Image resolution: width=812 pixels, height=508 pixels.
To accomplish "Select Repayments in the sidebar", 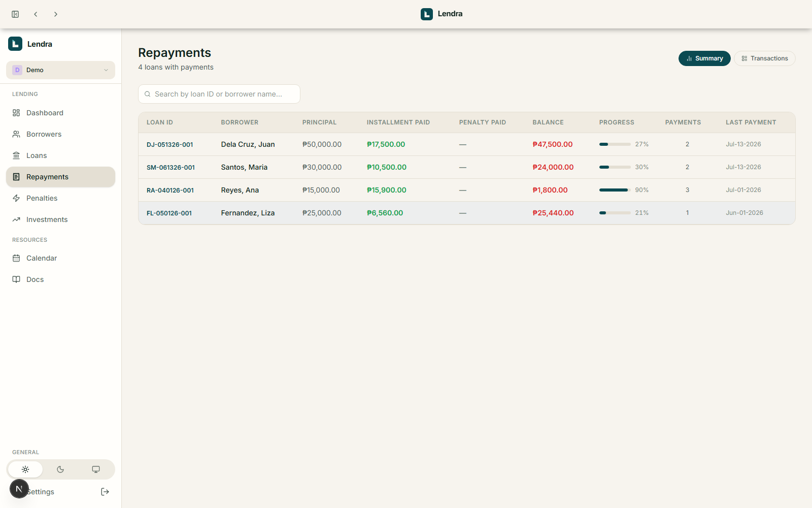I will pos(60,177).
